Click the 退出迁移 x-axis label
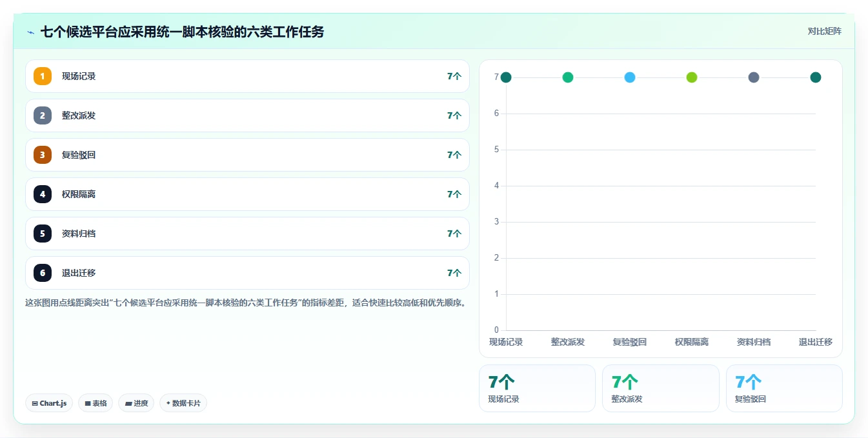This screenshot has width=868, height=438. coord(816,342)
